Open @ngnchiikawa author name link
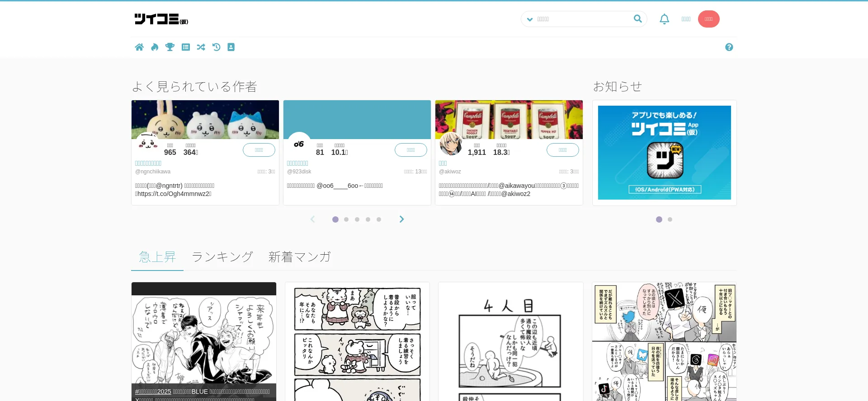This screenshot has width=868, height=401. pos(148,163)
